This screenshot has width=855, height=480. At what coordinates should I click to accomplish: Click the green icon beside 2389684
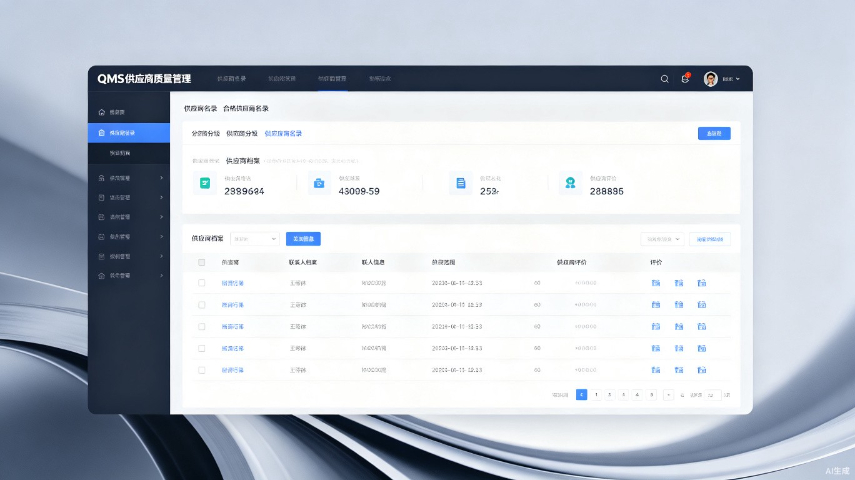pyautogui.click(x=205, y=183)
